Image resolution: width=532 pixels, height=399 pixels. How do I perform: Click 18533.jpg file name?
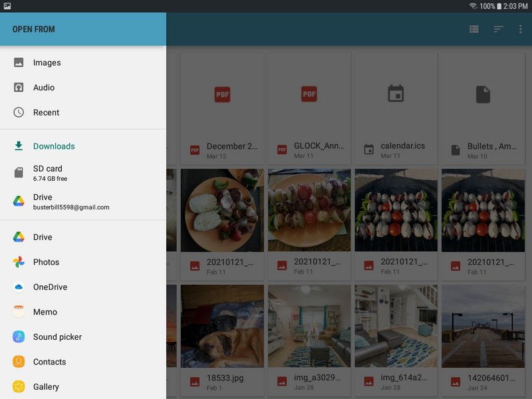click(x=225, y=378)
